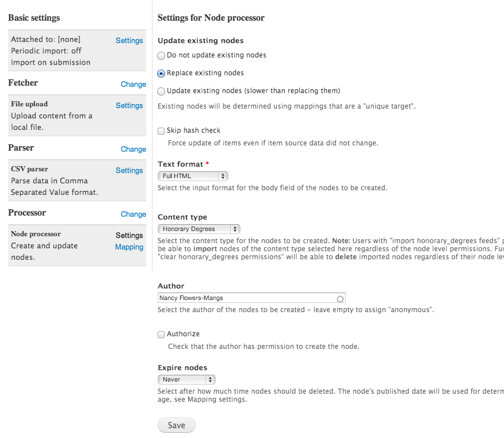The width and height of the screenshot is (504, 438).
Task: Click Change link next to Processor
Action: [x=133, y=214]
